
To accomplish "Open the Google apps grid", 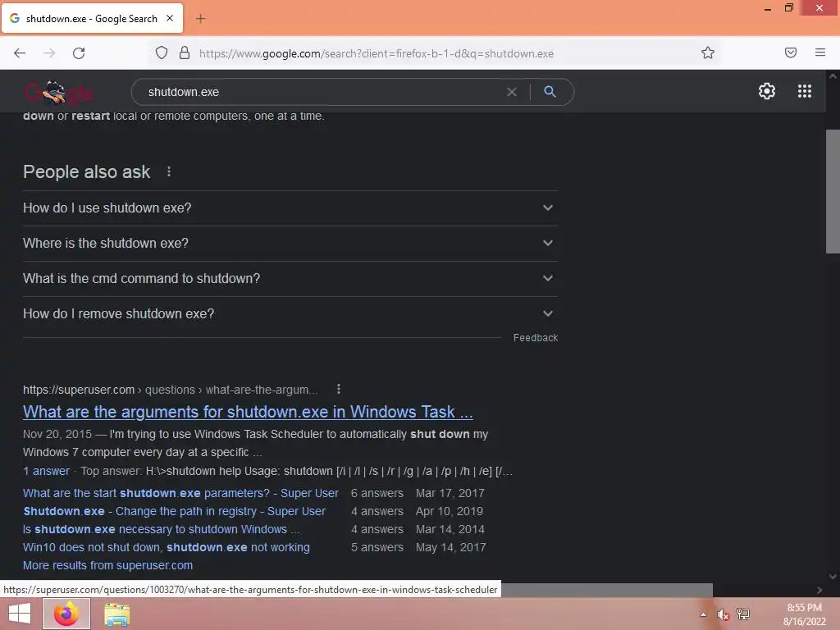I will (804, 91).
